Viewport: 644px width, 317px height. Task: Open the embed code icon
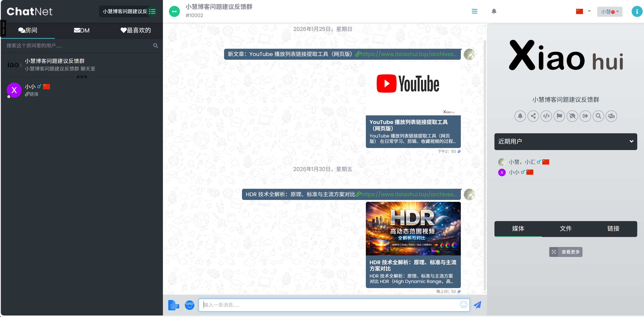pos(546,116)
